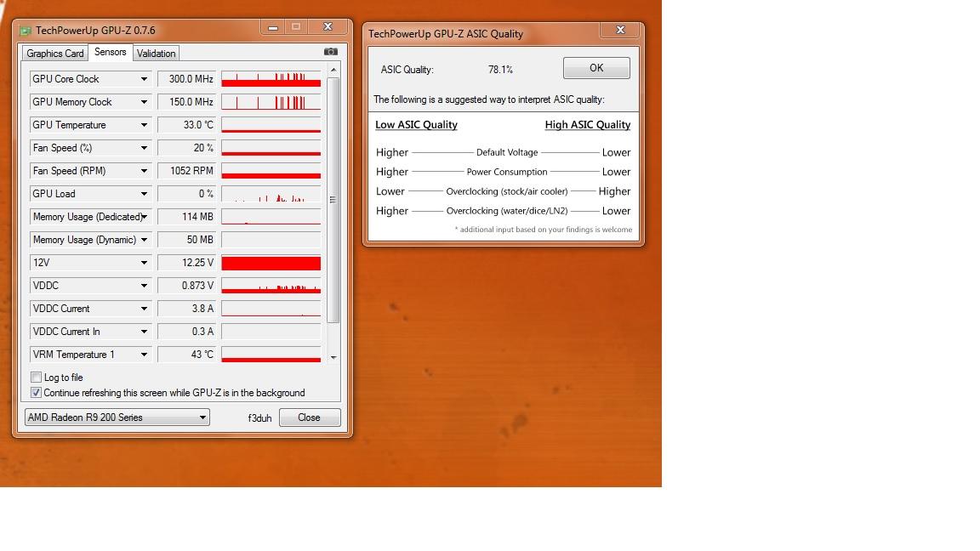Click the 1052 RPM fan value
Screen dimensions: 980x551
coord(186,171)
